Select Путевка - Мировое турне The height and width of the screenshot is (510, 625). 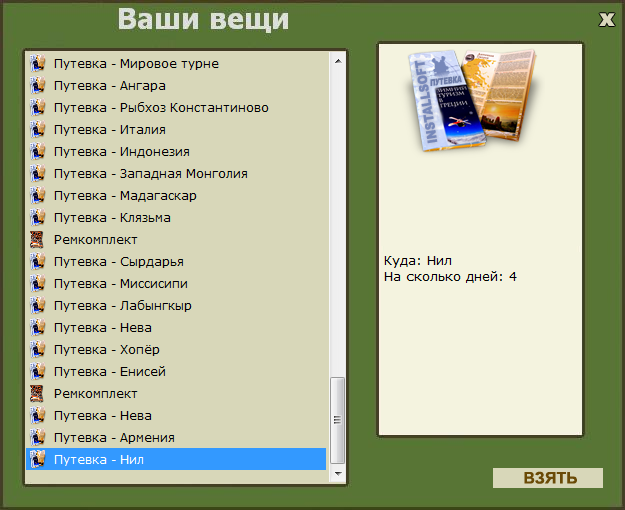click(x=176, y=64)
